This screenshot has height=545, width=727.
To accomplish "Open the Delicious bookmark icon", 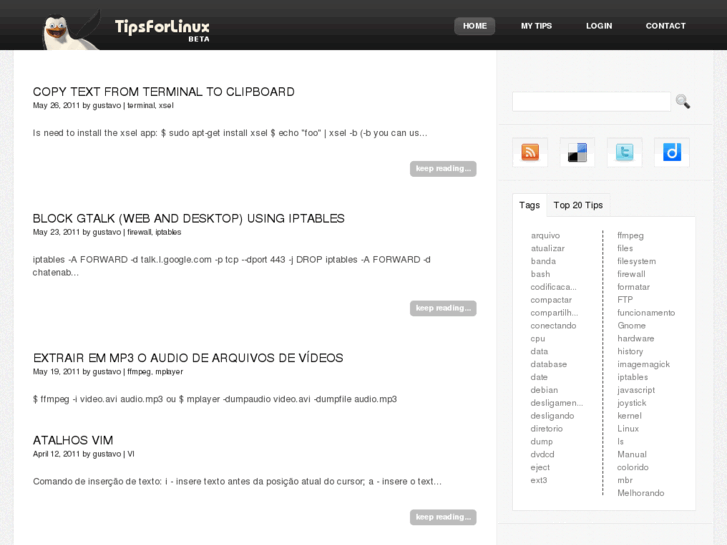I will pyautogui.click(x=577, y=152).
